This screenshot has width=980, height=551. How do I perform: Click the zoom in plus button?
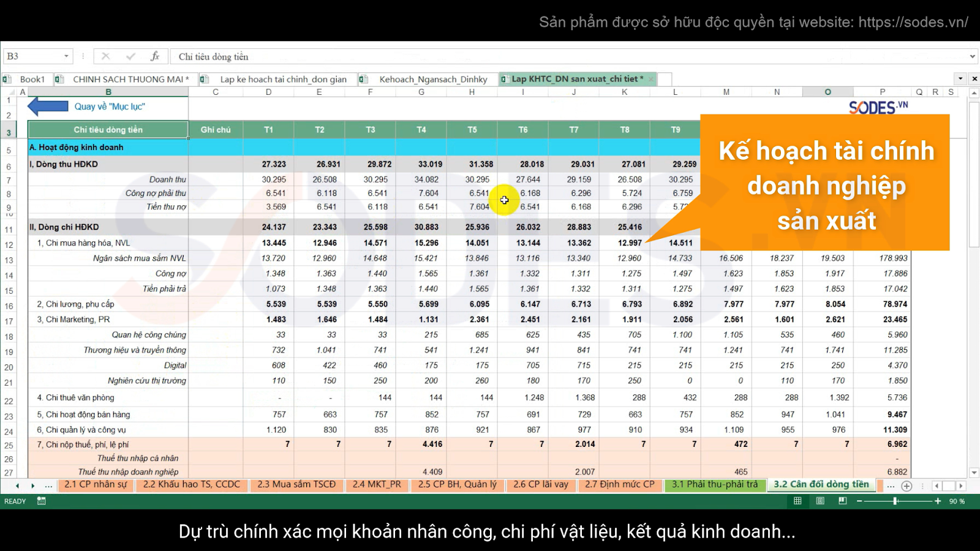point(938,501)
